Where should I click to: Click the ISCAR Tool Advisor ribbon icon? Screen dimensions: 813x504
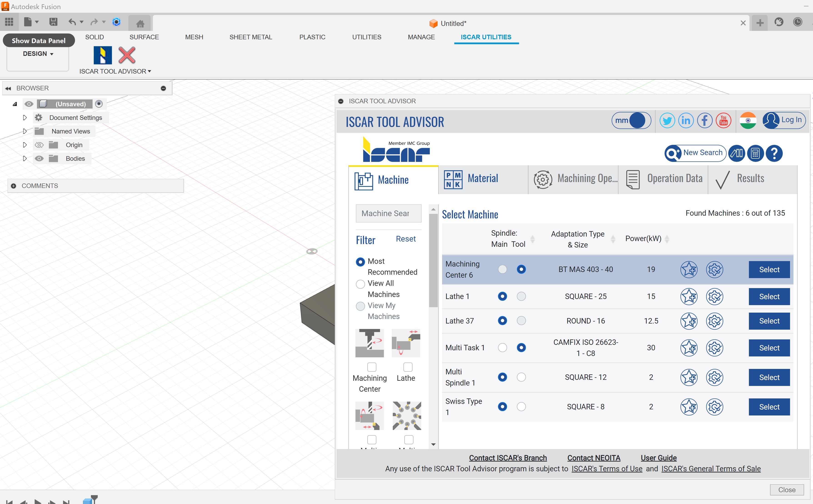103,55
